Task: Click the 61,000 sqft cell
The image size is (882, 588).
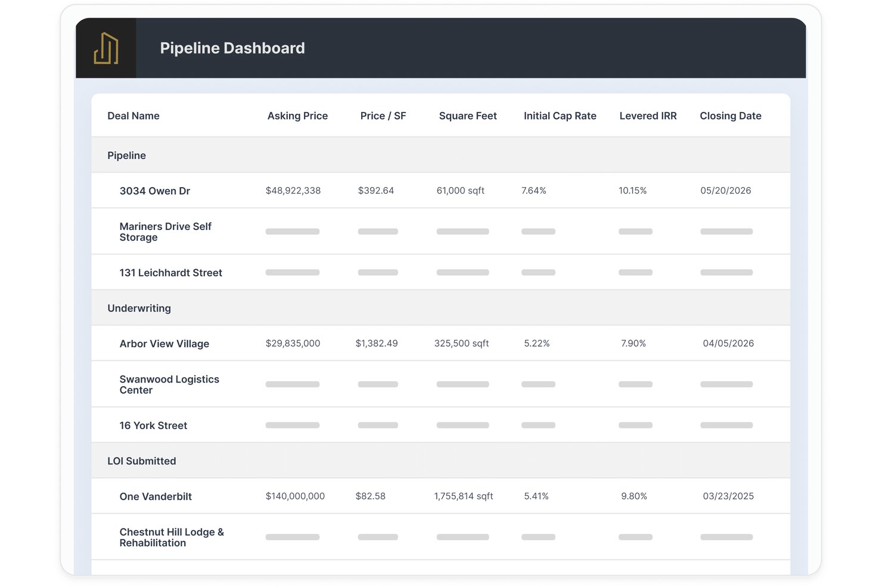Action: [x=461, y=191]
